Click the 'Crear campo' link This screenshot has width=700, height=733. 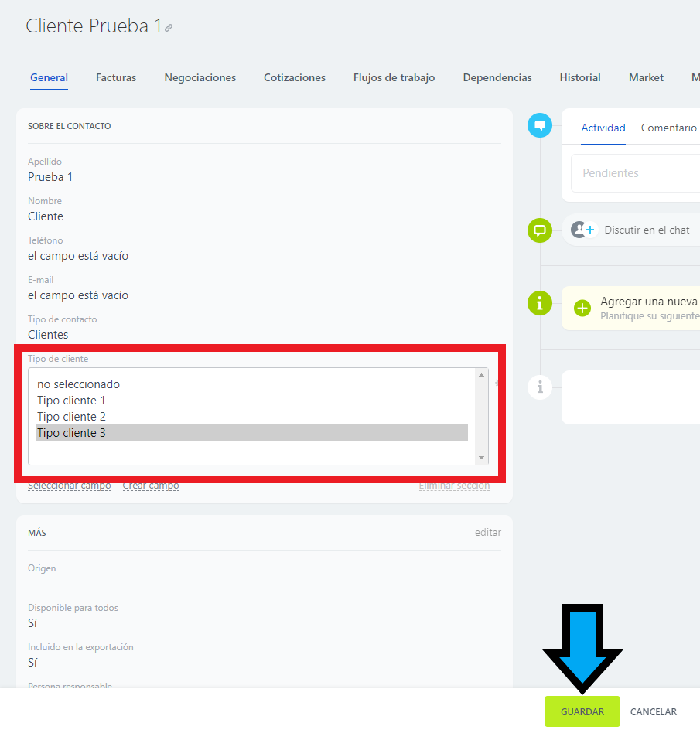[151, 486]
